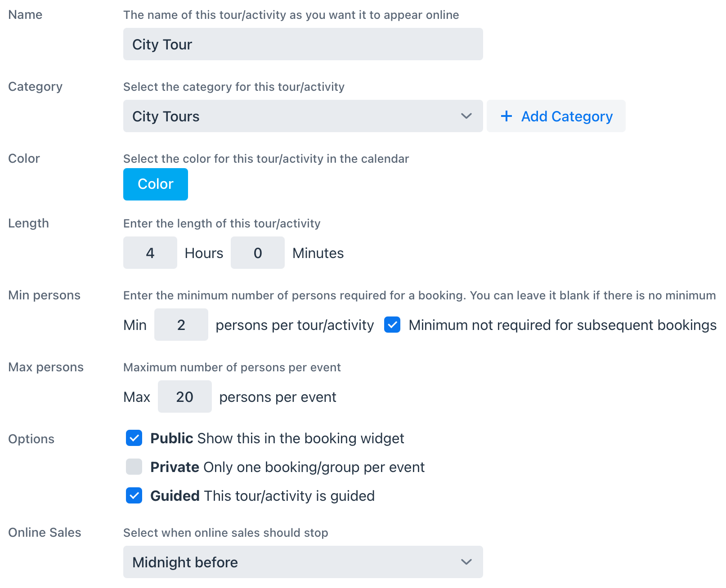Click the Minutes length field showing 0
726x588 pixels.
(258, 253)
